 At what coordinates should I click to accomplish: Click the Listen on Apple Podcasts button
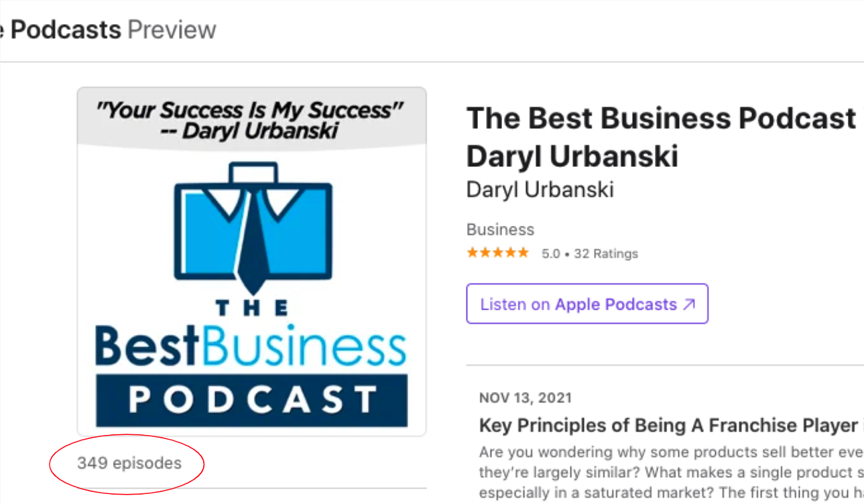coord(587,304)
